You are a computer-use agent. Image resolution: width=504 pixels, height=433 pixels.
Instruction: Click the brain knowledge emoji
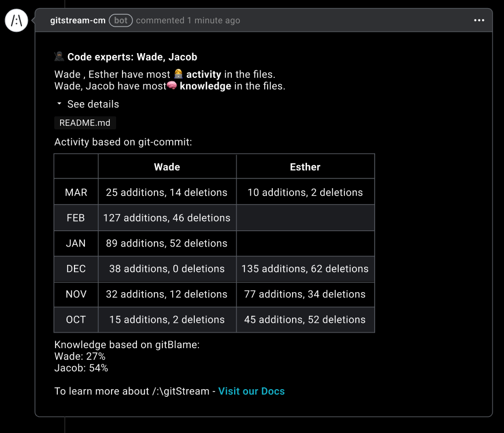pyautogui.click(x=172, y=86)
